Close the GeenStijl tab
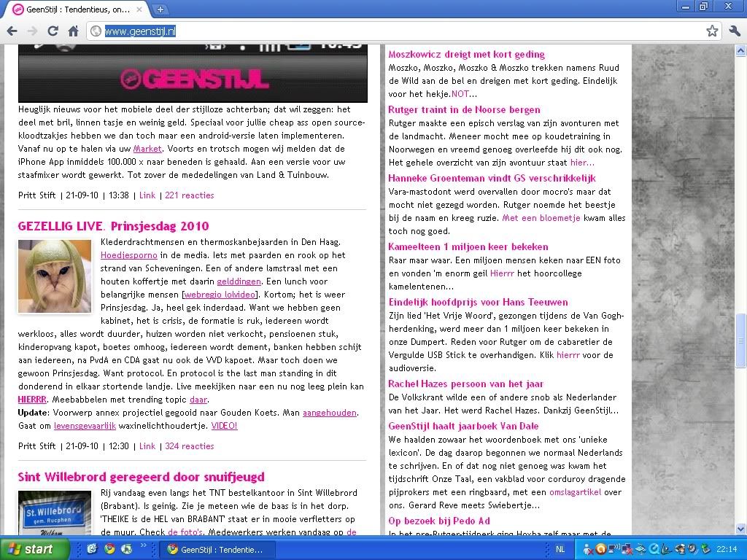The image size is (747, 560). pos(139,9)
